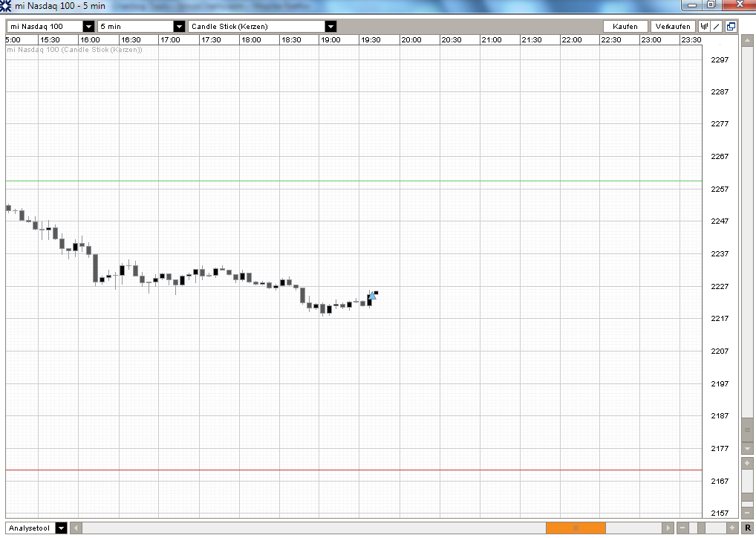The image size is (756, 538).
Task: Open the Candle Stick (Kerzen) dropdown arrow
Action: click(330, 27)
